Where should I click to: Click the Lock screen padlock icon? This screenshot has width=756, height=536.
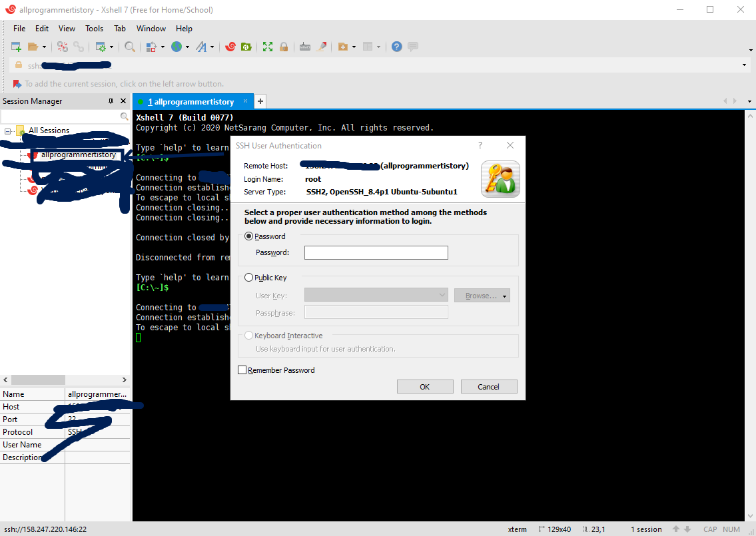pyautogui.click(x=284, y=47)
